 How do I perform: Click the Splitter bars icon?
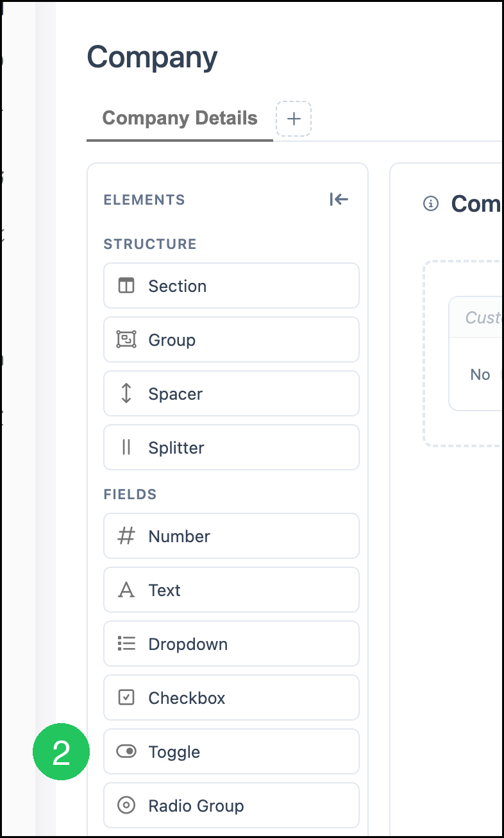click(126, 447)
